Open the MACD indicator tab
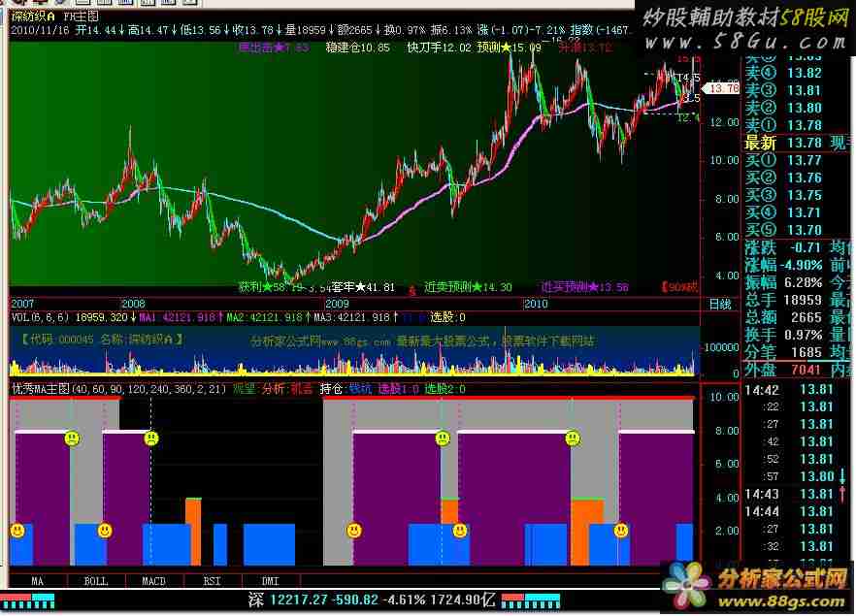This screenshot has height=616, width=856. coord(154,581)
